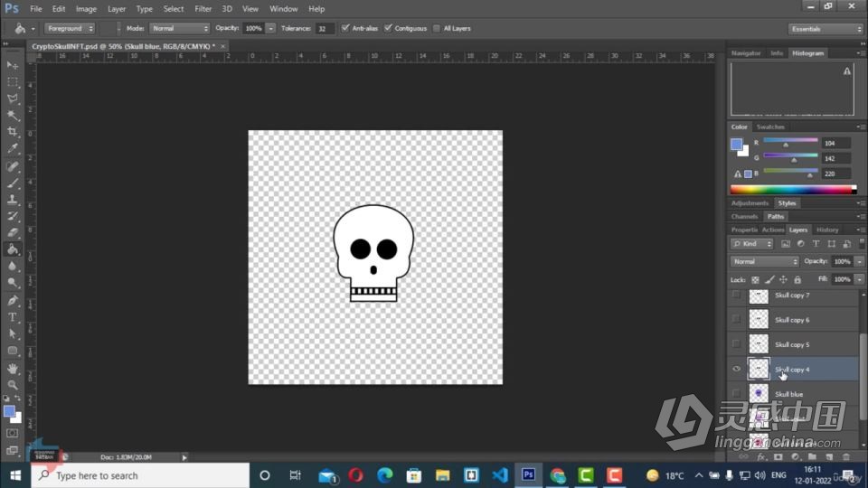The image size is (868, 488).
Task: Click the Tolerance input field
Action: click(325, 28)
